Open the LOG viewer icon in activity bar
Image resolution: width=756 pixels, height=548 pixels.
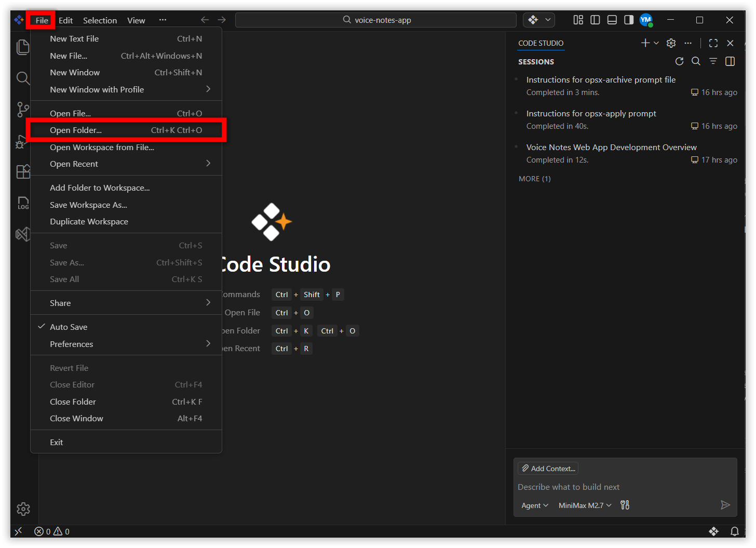23,203
